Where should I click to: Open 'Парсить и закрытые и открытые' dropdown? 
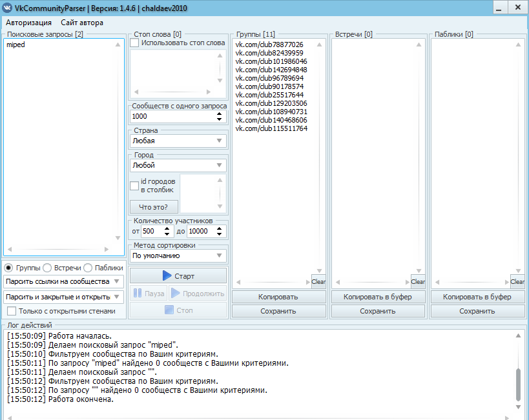click(63, 297)
